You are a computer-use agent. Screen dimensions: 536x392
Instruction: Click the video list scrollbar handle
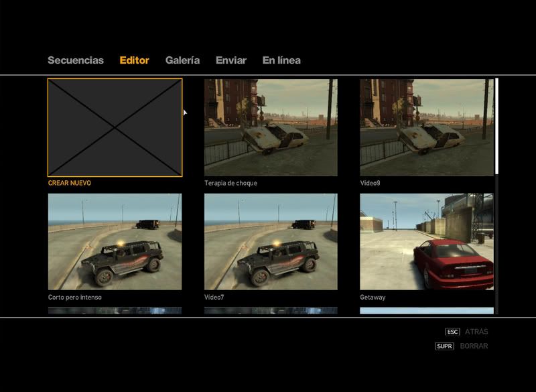[x=496, y=126]
